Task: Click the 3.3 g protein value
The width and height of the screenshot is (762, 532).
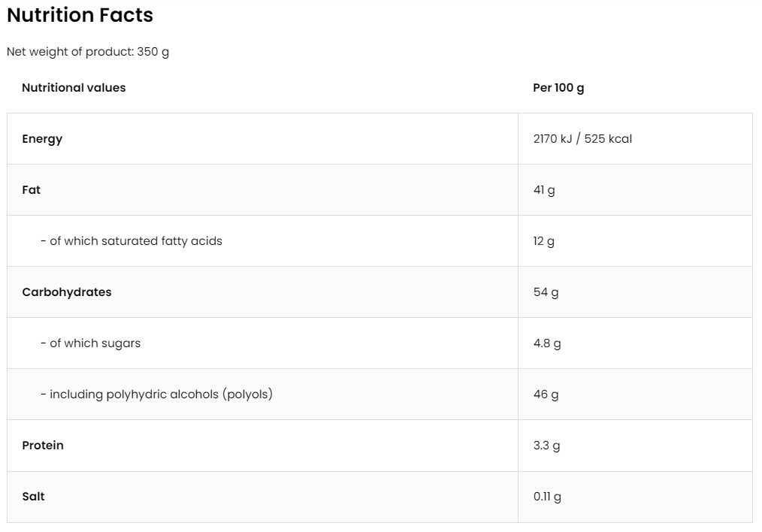Action: 546,446
